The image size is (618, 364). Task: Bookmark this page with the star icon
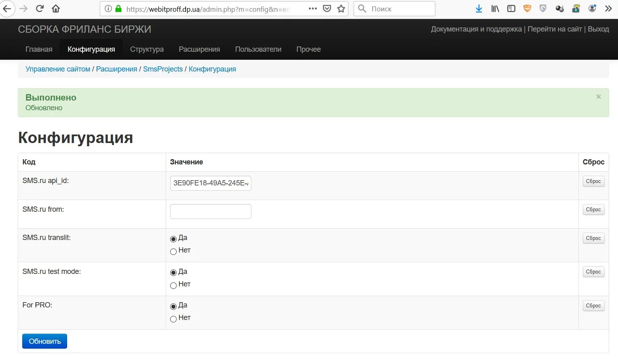point(341,8)
